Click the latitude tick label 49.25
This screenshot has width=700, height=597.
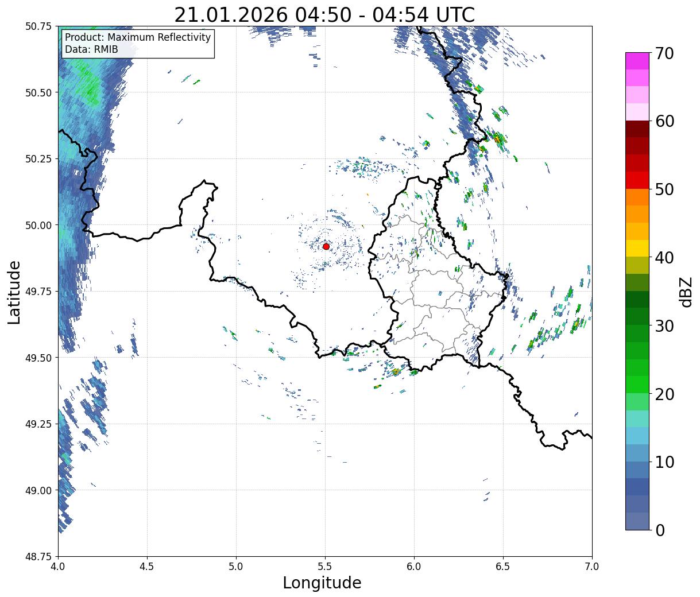coord(38,424)
